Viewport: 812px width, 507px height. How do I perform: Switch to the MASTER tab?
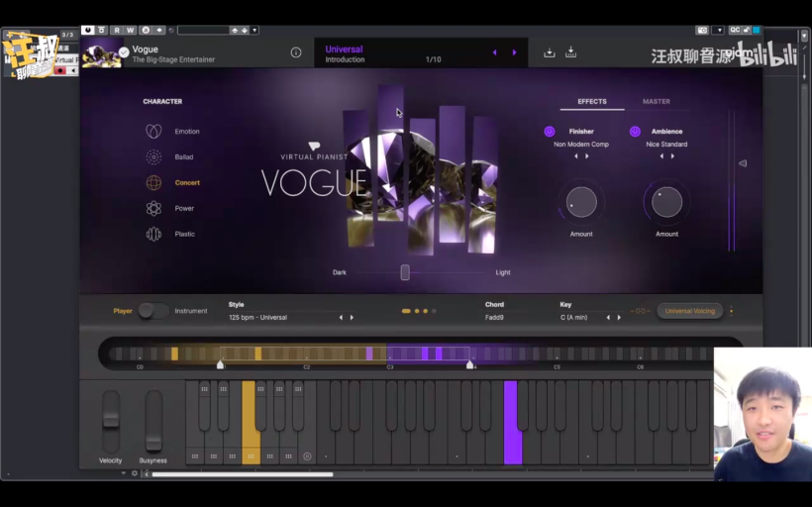pos(657,102)
